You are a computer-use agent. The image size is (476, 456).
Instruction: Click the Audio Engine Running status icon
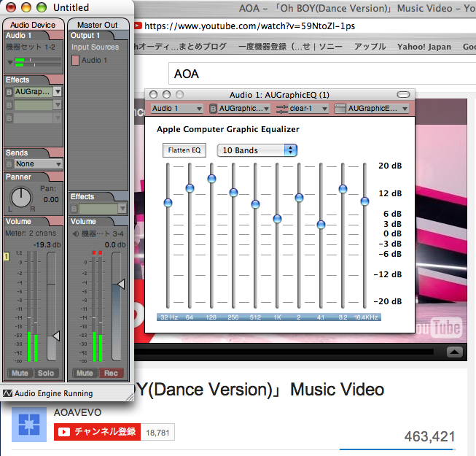tap(7, 393)
